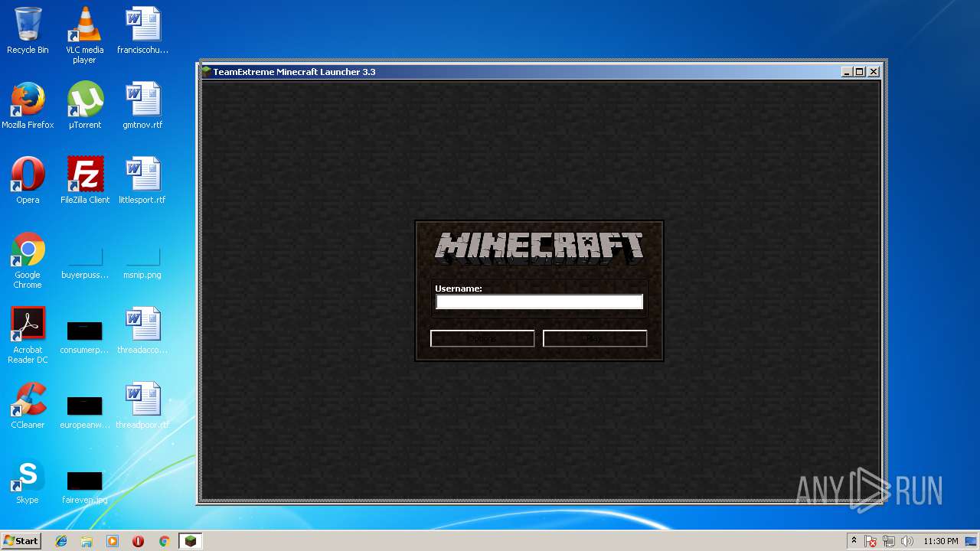980x551 pixels.
Task: Open the Windows Start menu
Action: (x=21, y=541)
